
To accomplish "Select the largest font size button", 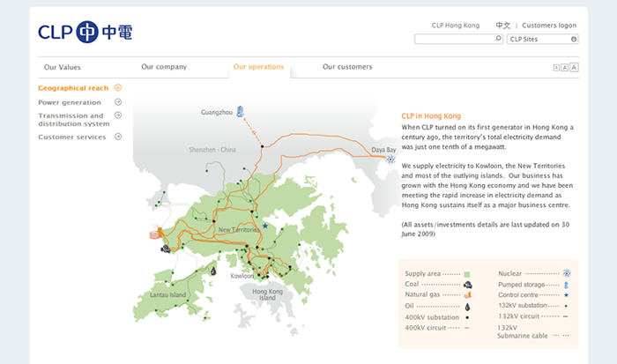I will [x=575, y=67].
